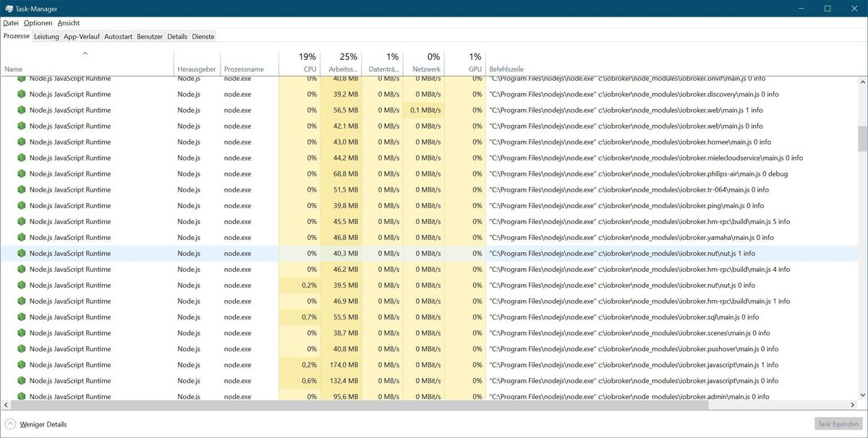Switch to the Details tab
Screen dimensions: 868x438
point(177,36)
